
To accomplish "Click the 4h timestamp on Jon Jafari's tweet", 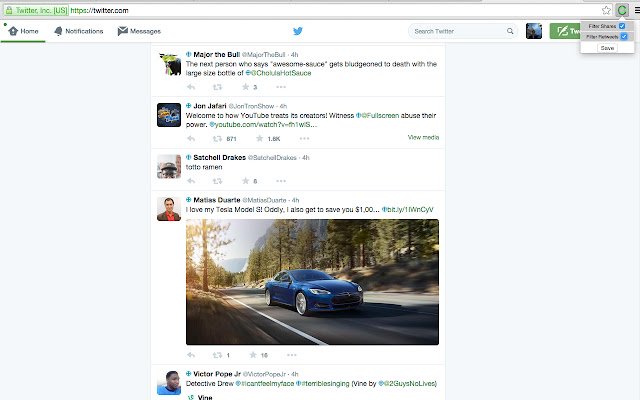I will click(x=283, y=106).
